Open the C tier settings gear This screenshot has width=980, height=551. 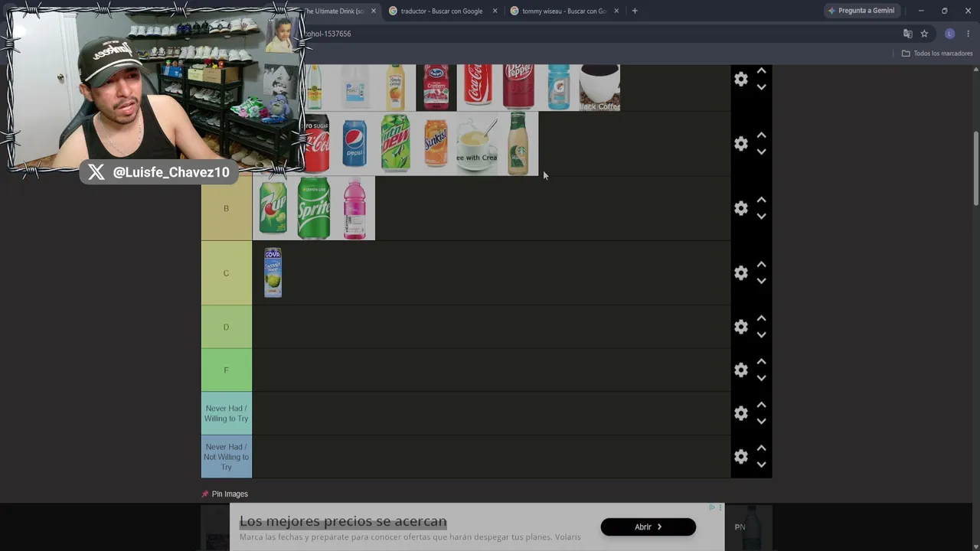[740, 273]
